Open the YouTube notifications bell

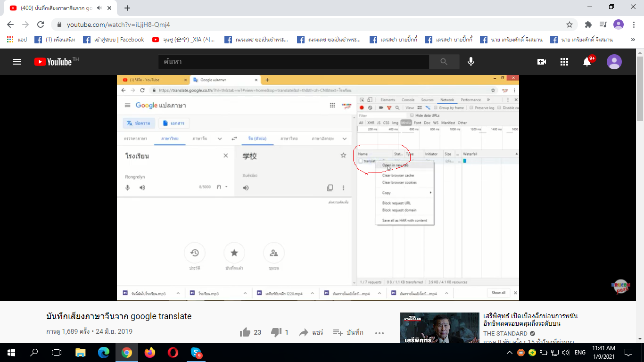point(587,62)
